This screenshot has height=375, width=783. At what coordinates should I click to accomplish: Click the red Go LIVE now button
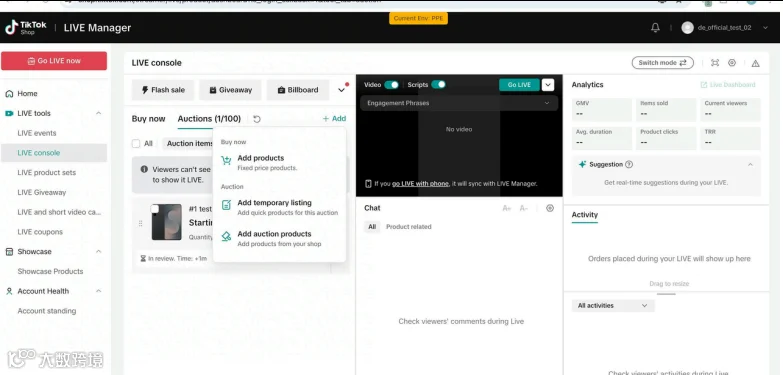54,61
